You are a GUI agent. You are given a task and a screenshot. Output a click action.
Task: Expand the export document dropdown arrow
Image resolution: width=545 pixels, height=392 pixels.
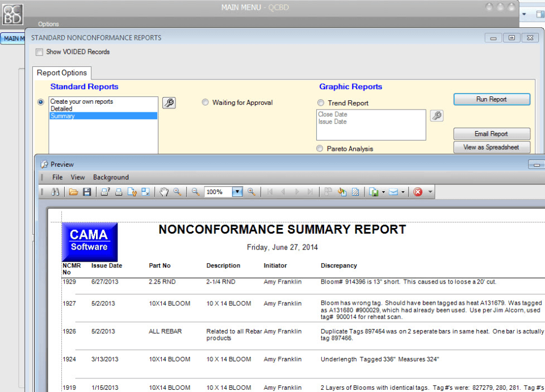383,192
